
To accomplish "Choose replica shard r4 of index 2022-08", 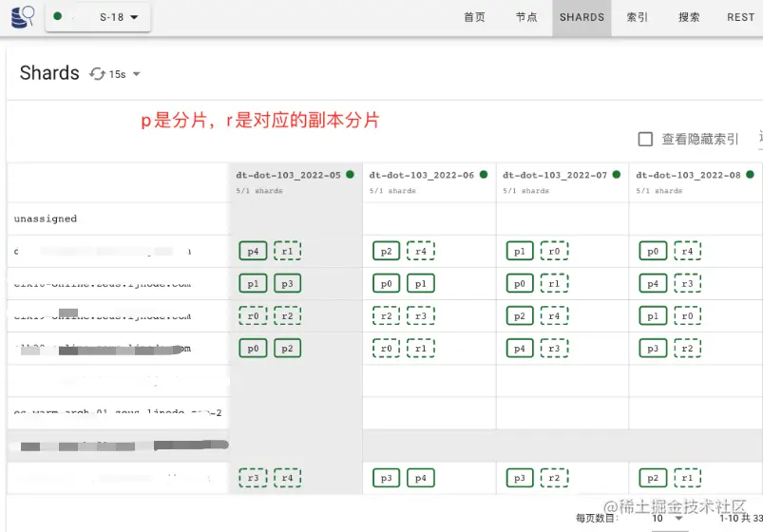I will [688, 251].
